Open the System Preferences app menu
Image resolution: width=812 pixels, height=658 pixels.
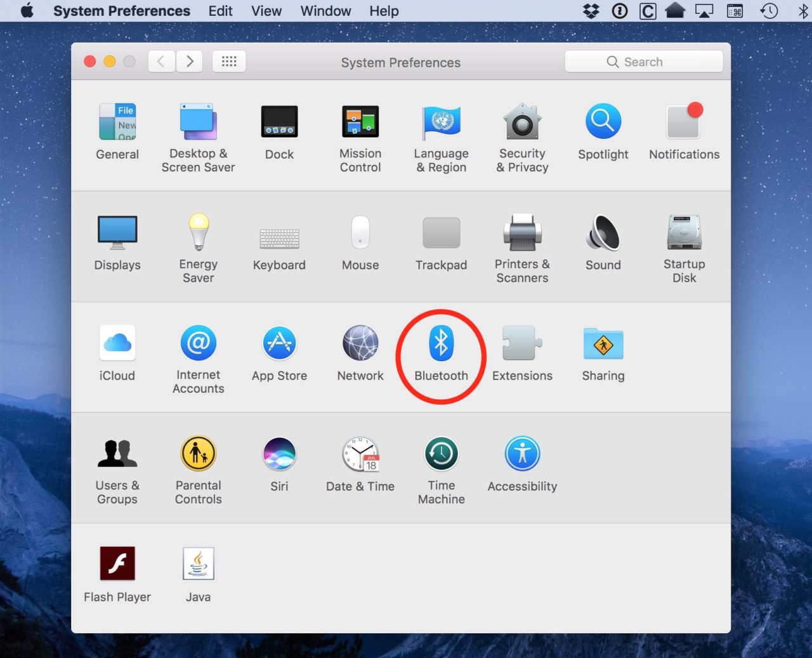click(x=122, y=11)
